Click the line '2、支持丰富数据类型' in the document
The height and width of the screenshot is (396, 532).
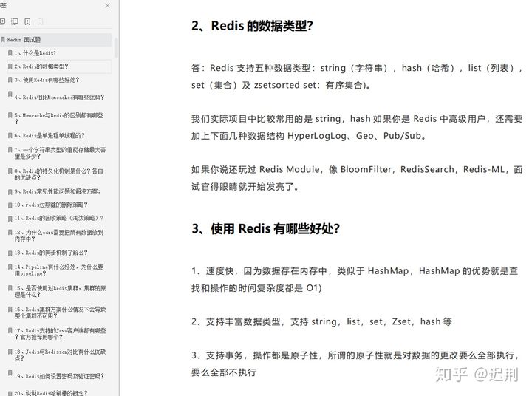321,321
